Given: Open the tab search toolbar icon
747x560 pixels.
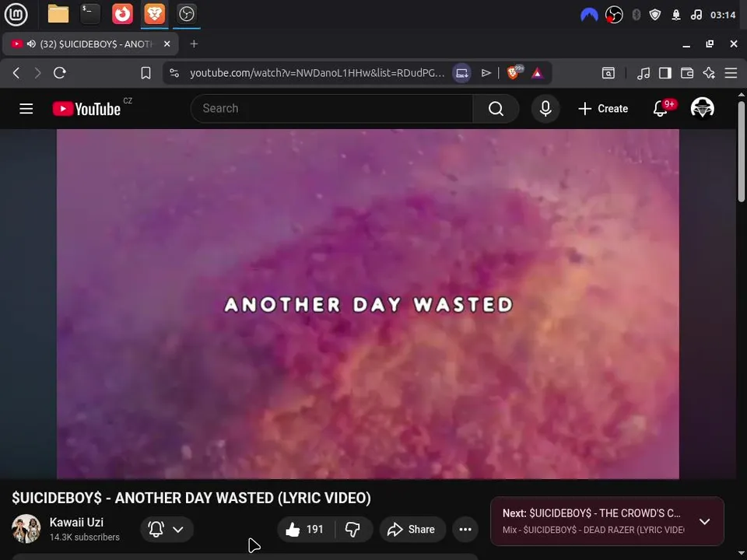Looking at the screenshot, I should click(x=608, y=73).
